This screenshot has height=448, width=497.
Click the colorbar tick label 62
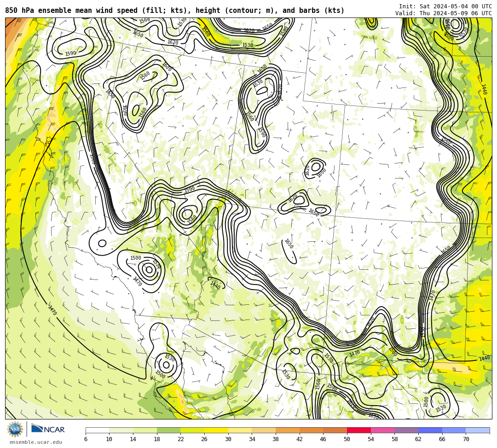[418, 439]
